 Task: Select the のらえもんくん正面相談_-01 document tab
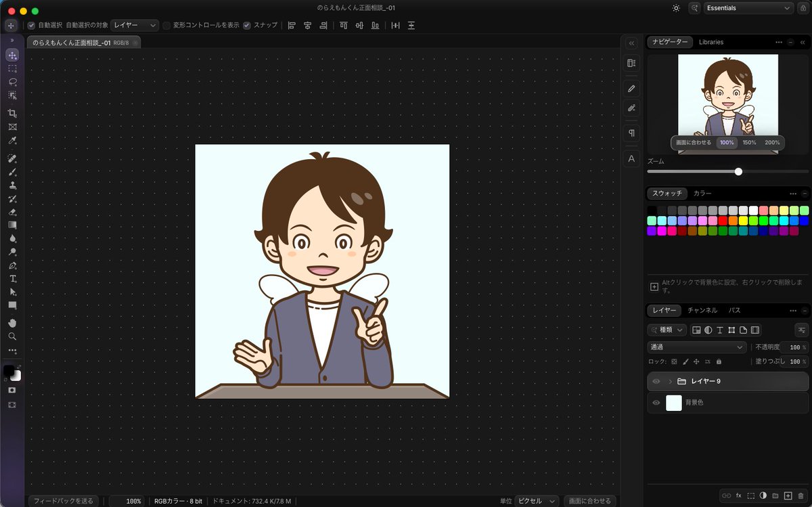[x=85, y=43]
